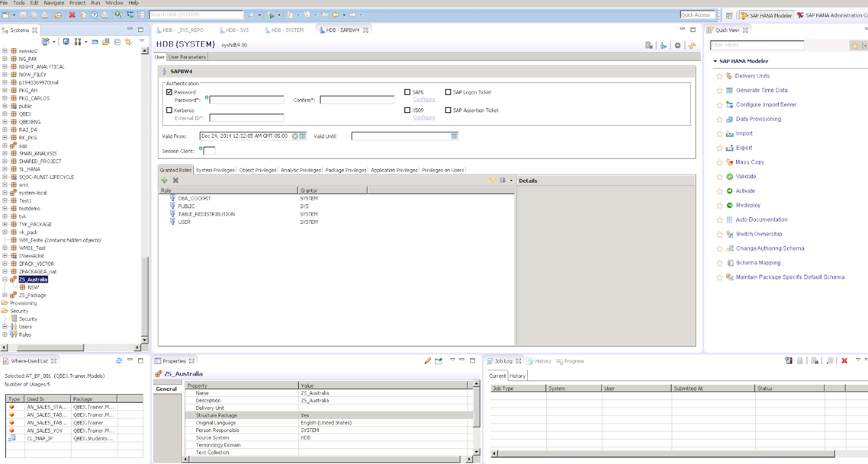Collapse the SAP HANA Modeler section

pyautogui.click(x=715, y=61)
